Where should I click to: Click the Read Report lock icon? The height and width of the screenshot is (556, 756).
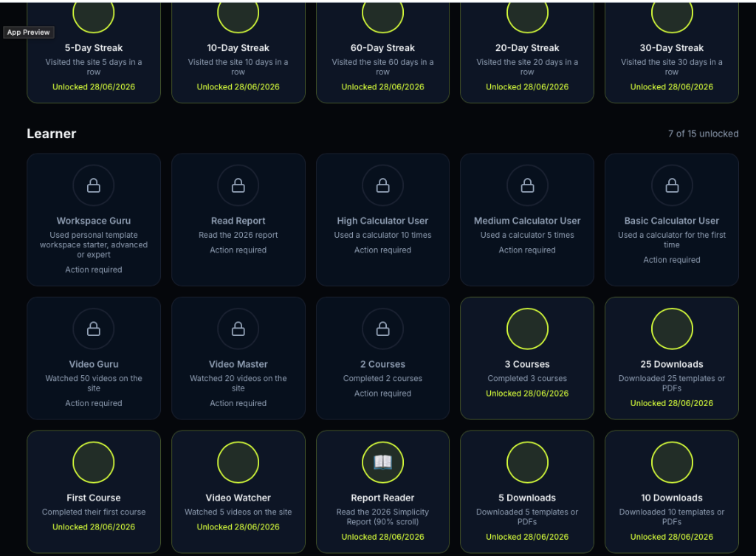pyautogui.click(x=238, y=185)
